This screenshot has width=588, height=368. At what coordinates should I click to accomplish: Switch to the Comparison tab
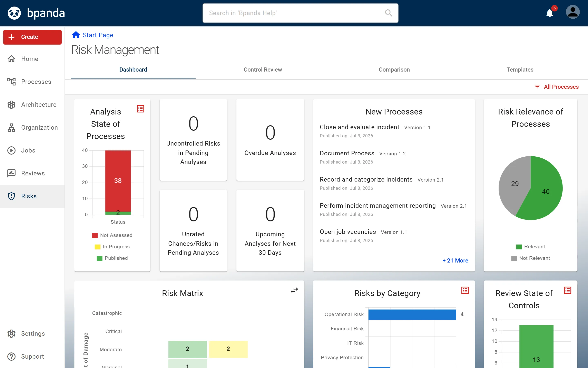click(394, 70)
